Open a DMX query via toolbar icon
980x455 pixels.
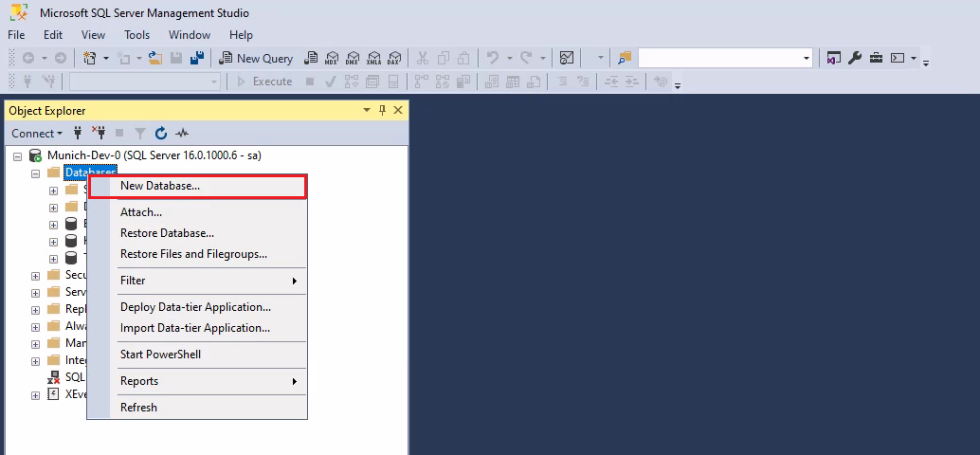tap(354, 58)
